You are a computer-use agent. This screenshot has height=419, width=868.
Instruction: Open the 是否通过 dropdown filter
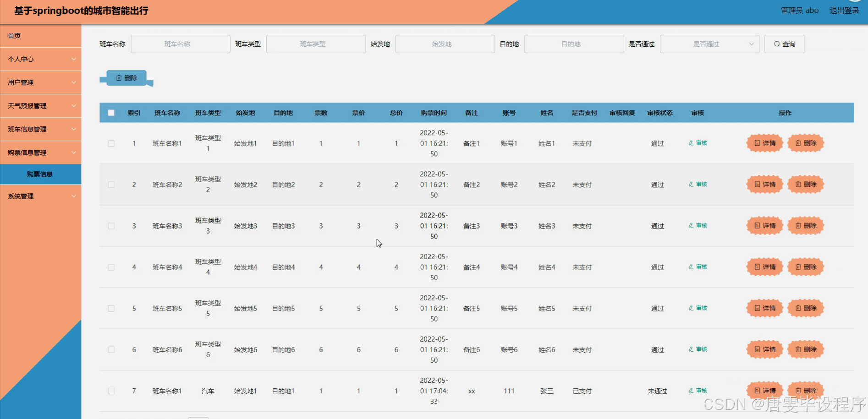(x=709, y=44)
